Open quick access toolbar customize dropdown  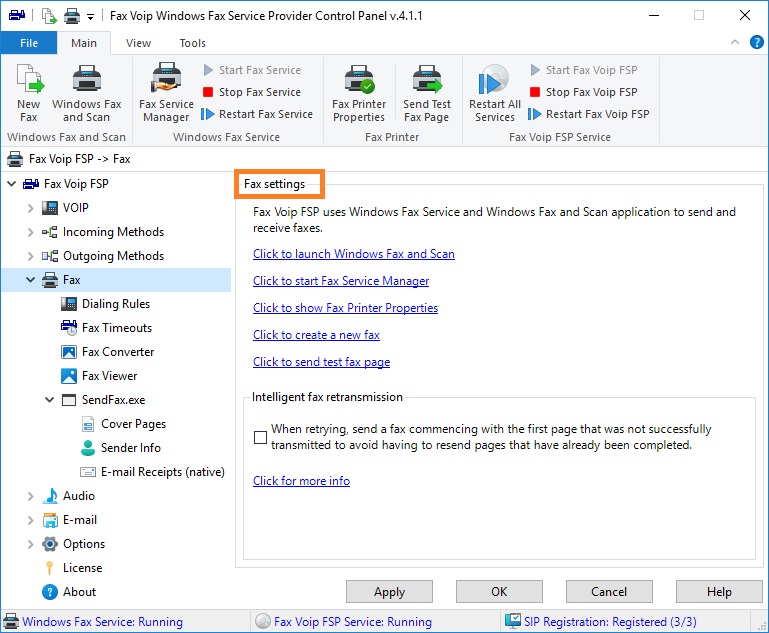pyautogui.click(x=90, y=17)
